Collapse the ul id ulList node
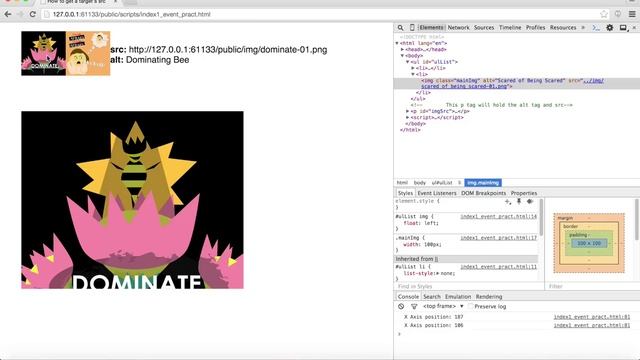Image resolution: width=640 pixels, height=360 pixels. point(407,62)
